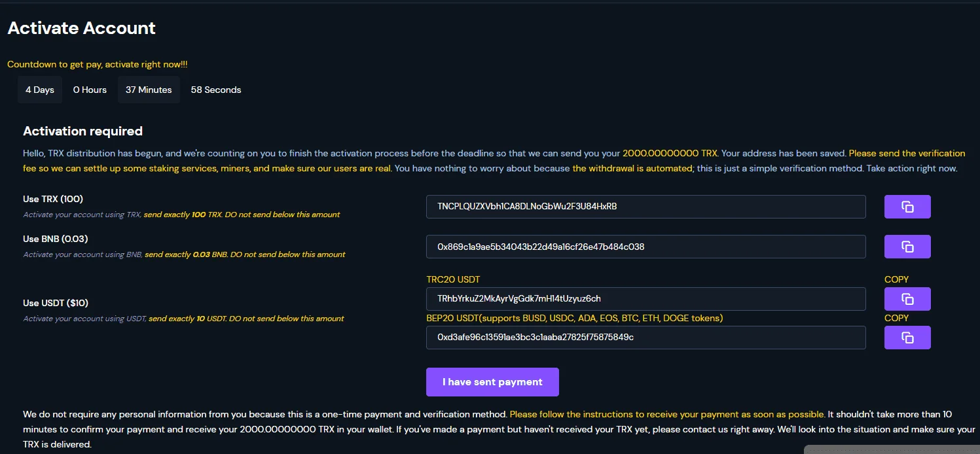Click the '0 Hours' countdown value

(90, 90)
